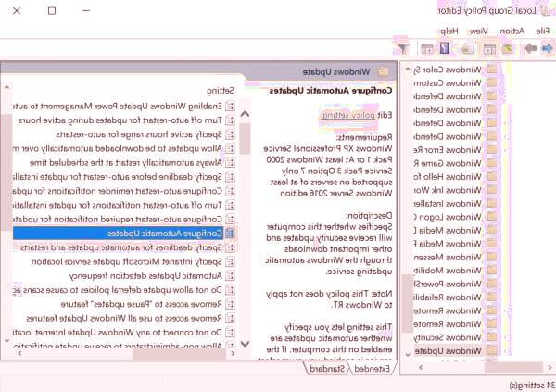Click the Back arrow toolbar icon
Image resolution: width=556 pixels, height=392 pixels.
coord(545,48)
